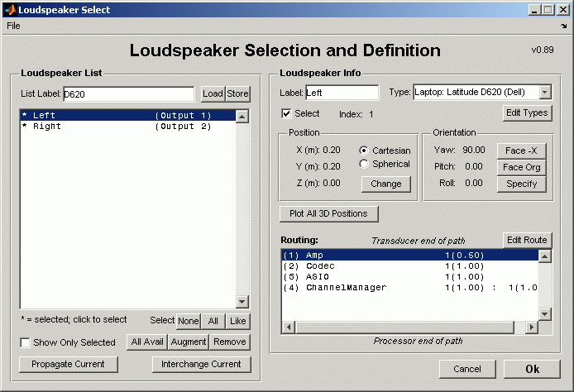Select the Amp routing row
Viewport: 574px width, 392px height.
click(410, 255)
